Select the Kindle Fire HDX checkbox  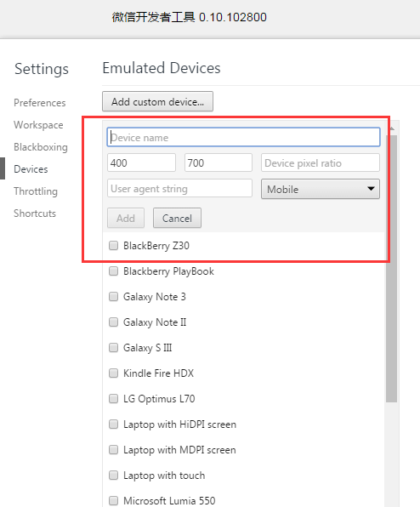pyautogui.click(x=113, y=373)
